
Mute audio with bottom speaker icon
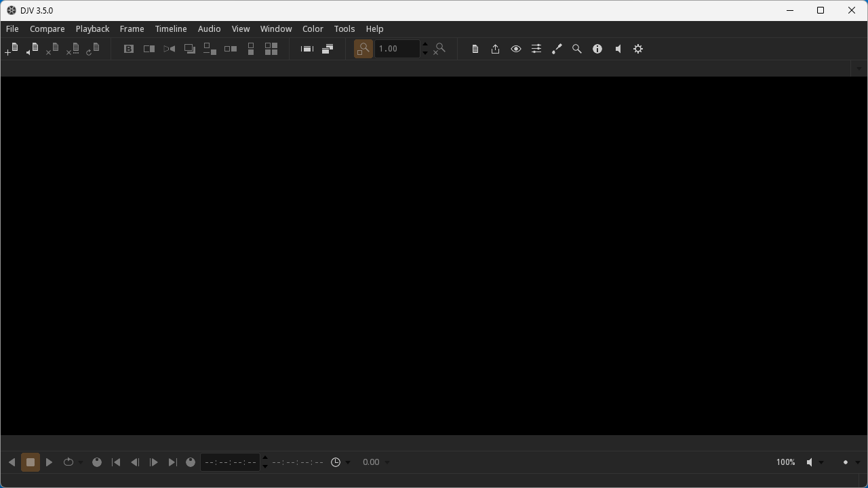click(x=810, y=462)
